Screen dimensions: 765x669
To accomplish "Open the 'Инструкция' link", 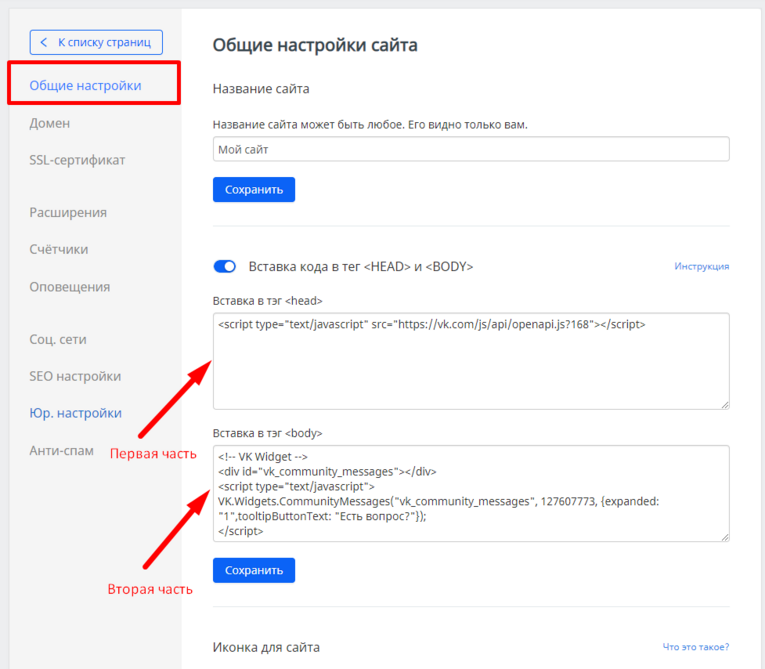I will (x=702, y=266).
